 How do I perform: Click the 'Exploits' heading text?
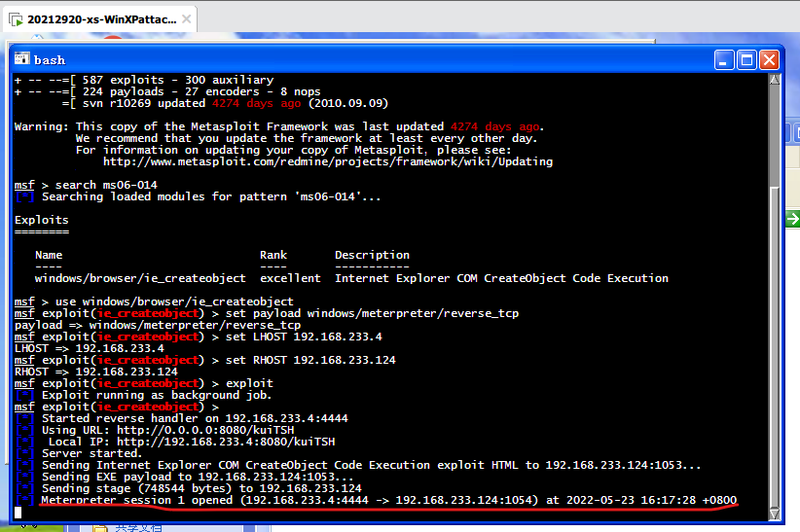(x=41, y=220)
